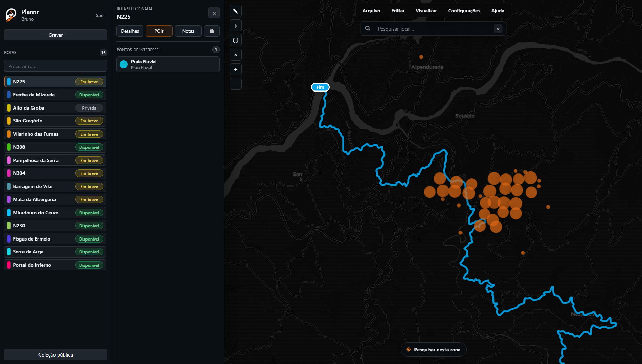This screenshot has height=364, width=642.
Task: Click the crosshair icon in Pesquisar nesta zona
Action: [x=409, y=349]
